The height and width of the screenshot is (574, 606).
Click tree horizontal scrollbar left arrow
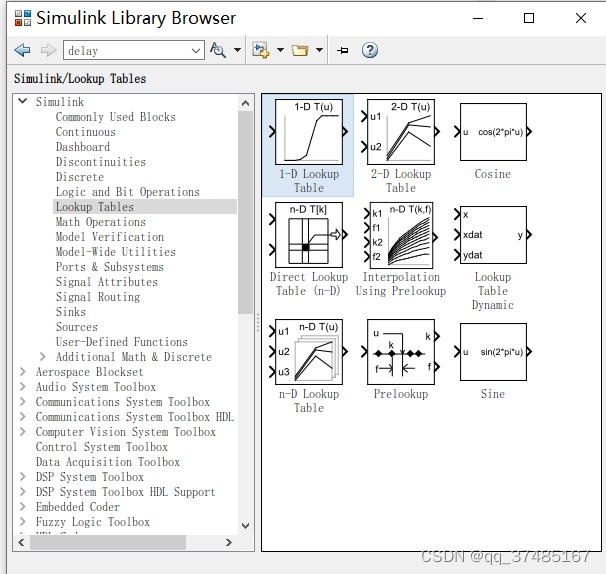[x=21, y=542]
